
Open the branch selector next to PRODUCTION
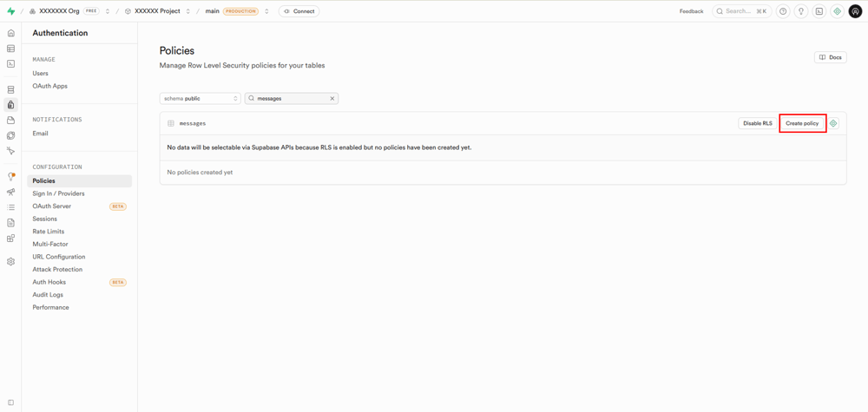click(266, 11)
